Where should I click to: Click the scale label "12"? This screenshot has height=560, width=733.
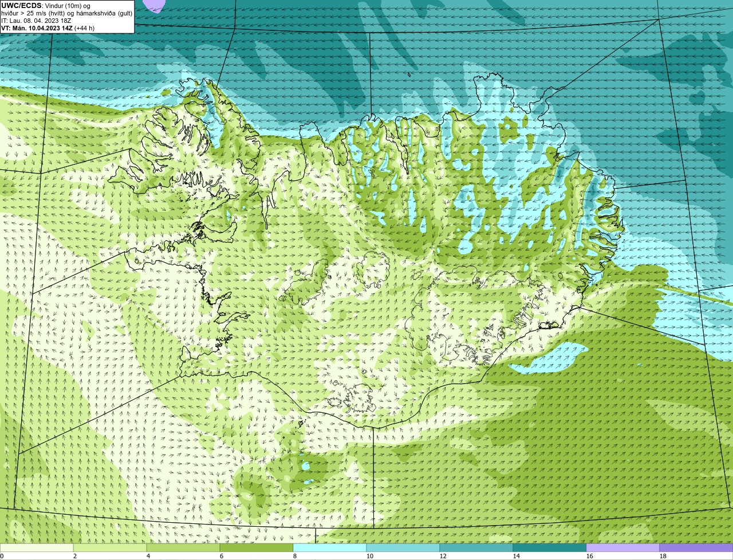coord(443,556)
